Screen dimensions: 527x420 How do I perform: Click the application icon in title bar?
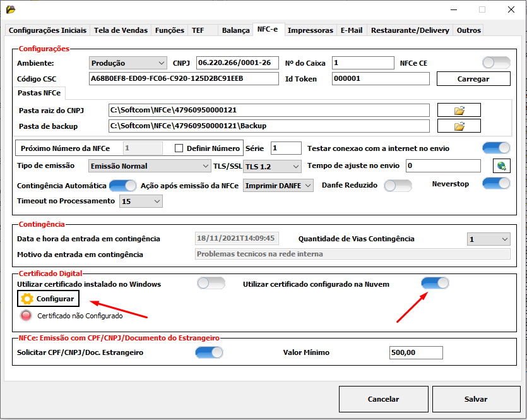[x=11, y=9]
